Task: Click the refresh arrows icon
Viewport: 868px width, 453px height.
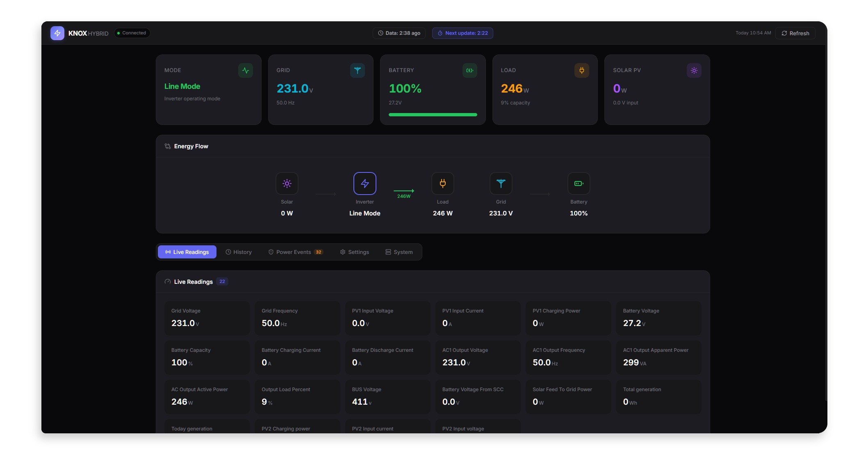Action: point(784,33)
